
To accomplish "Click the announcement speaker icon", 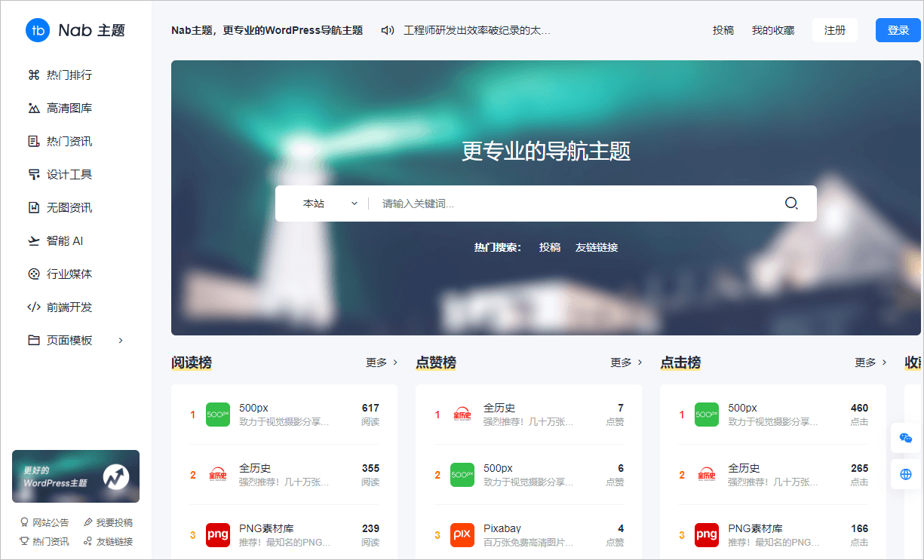I will coord(388,30).
